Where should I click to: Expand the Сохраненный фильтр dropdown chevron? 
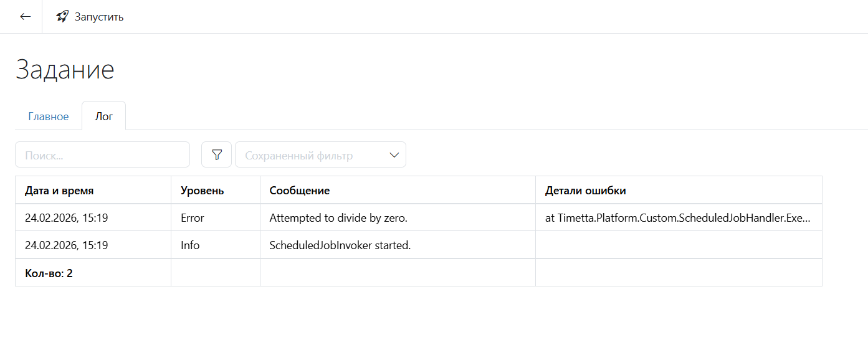(394, 155)
